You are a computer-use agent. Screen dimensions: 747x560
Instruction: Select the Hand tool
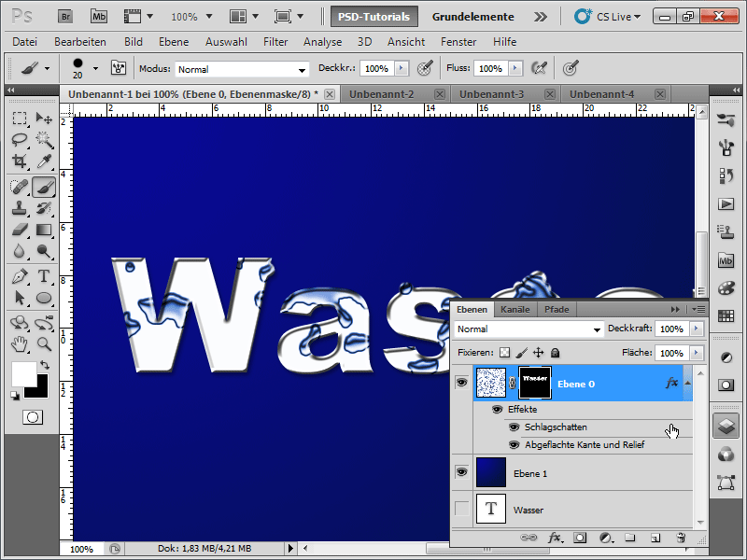click(x=20, y=343)
